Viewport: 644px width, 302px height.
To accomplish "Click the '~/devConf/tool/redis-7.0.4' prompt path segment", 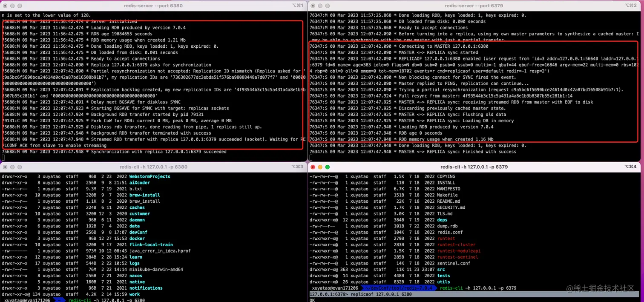I will (399, 288).
